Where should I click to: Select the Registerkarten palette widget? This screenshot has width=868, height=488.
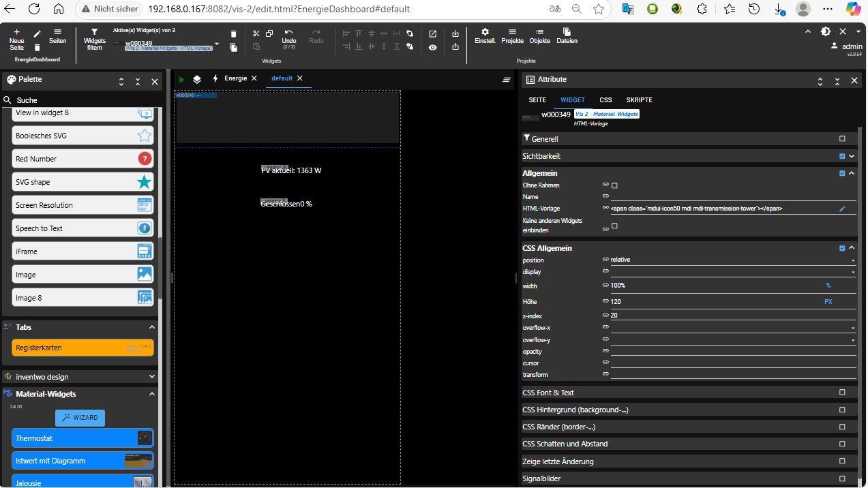[x=83, y=348]
